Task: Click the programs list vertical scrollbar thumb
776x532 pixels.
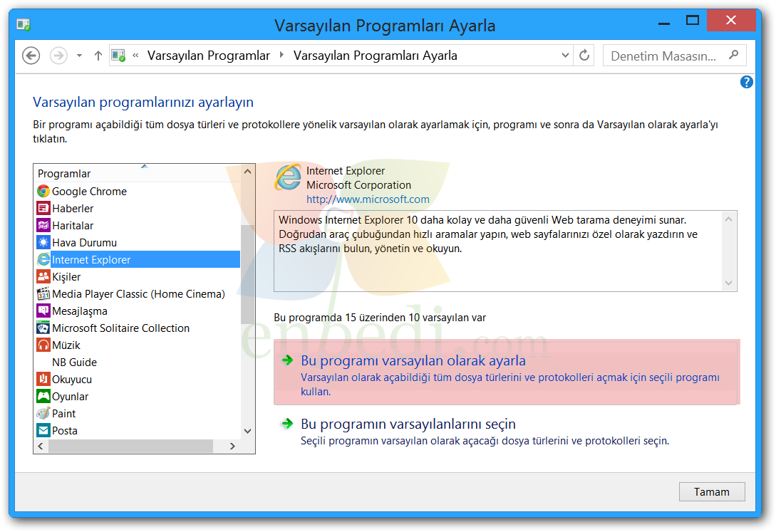Action: (247, 273)
